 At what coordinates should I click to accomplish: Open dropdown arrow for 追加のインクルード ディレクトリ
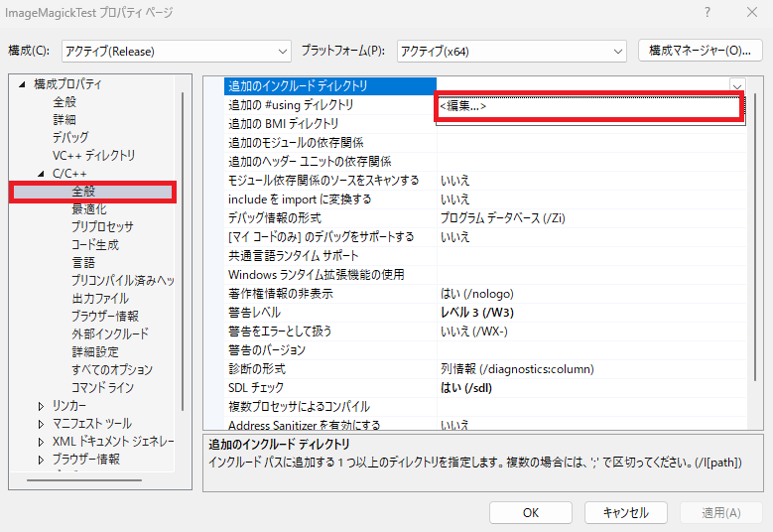[x=737, y=86]
